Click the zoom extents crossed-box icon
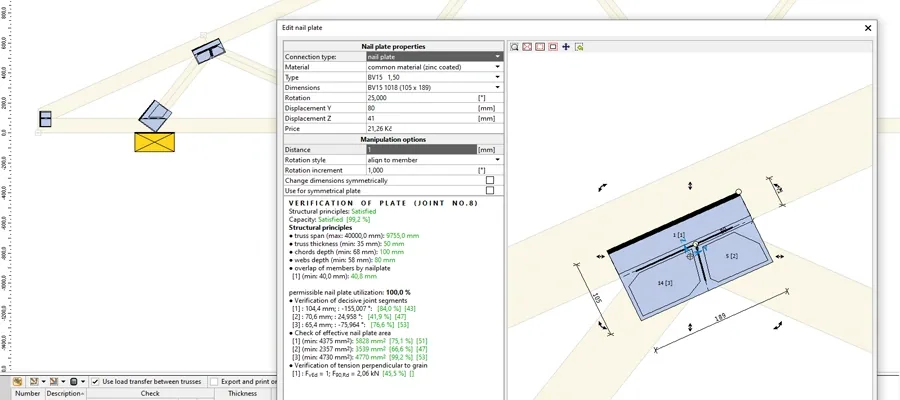Image resolution: width=900 pixels, height=400 pixels. click(x=527, y=47)
